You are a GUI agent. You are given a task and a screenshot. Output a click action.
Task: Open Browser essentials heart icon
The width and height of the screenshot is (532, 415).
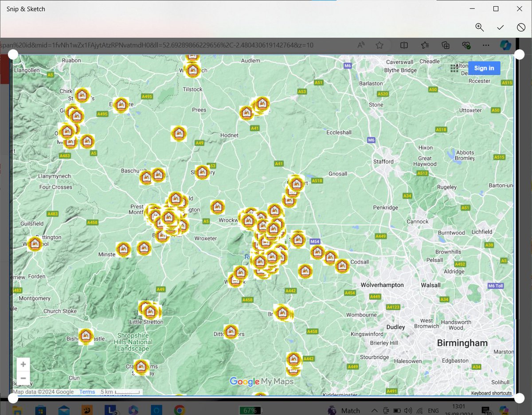click(x=466, y=45)
